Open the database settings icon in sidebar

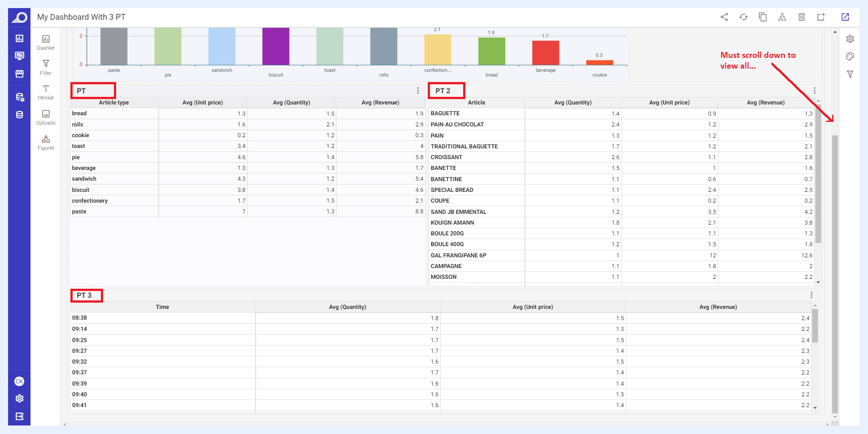click(x=19, y=97)
